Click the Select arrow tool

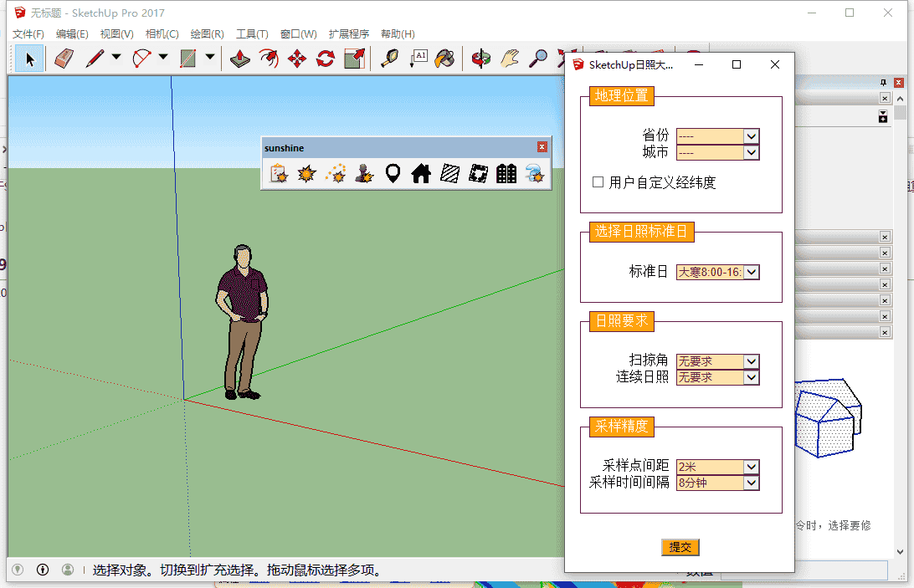[x=28, y=59]
